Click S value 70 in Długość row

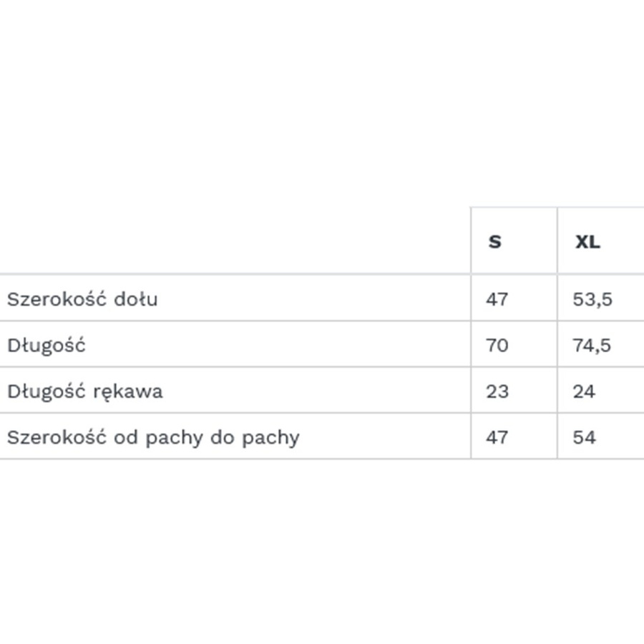tap(497, 346)
